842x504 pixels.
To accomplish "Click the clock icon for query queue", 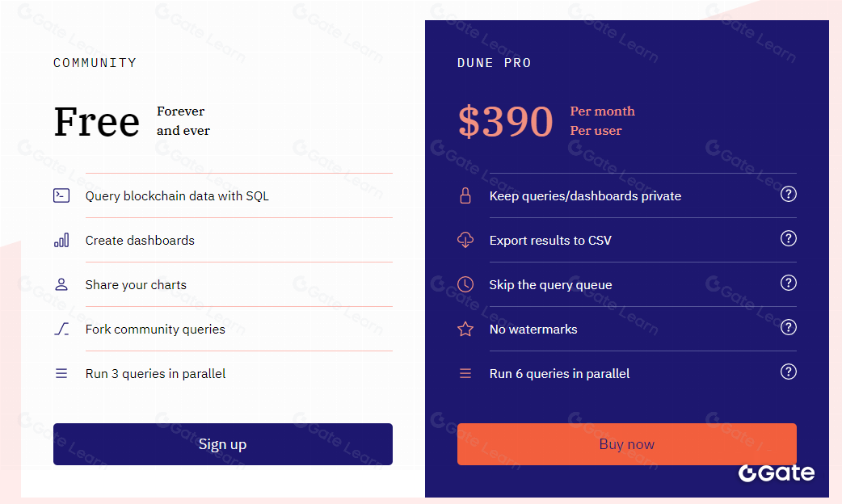I will point(465,284).
